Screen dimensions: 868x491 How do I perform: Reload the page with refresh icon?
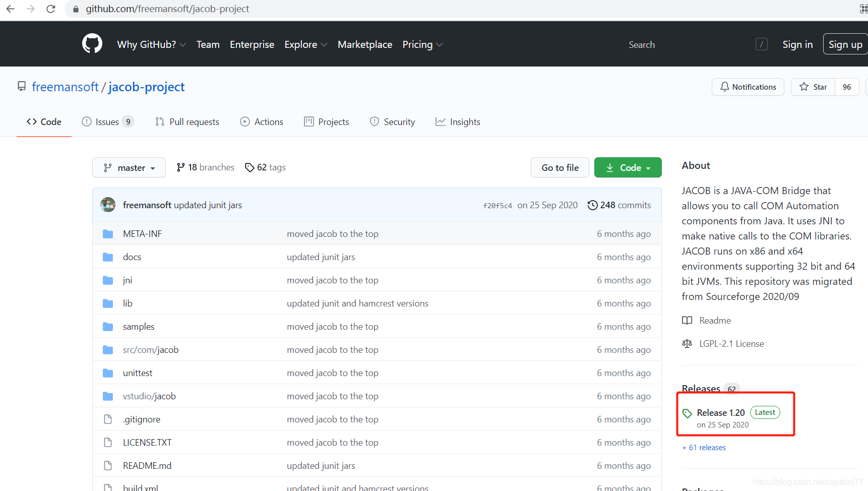pos(50,9)
